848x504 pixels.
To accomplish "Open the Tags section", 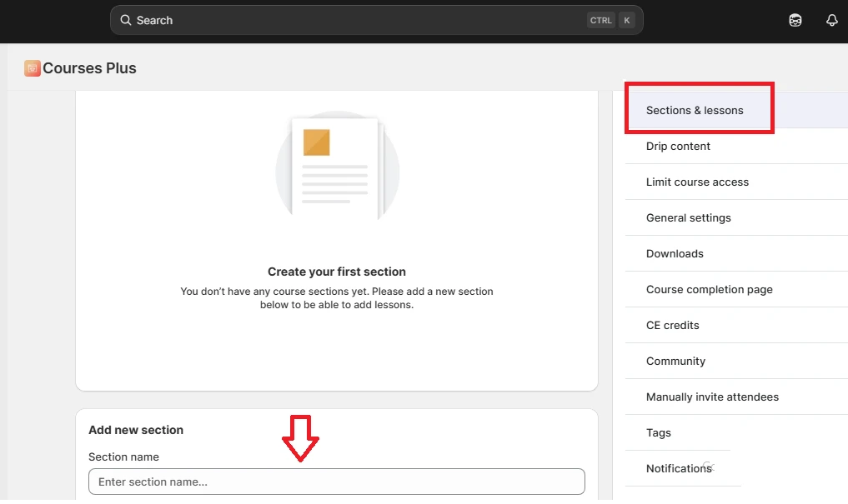I will point(658,432).
